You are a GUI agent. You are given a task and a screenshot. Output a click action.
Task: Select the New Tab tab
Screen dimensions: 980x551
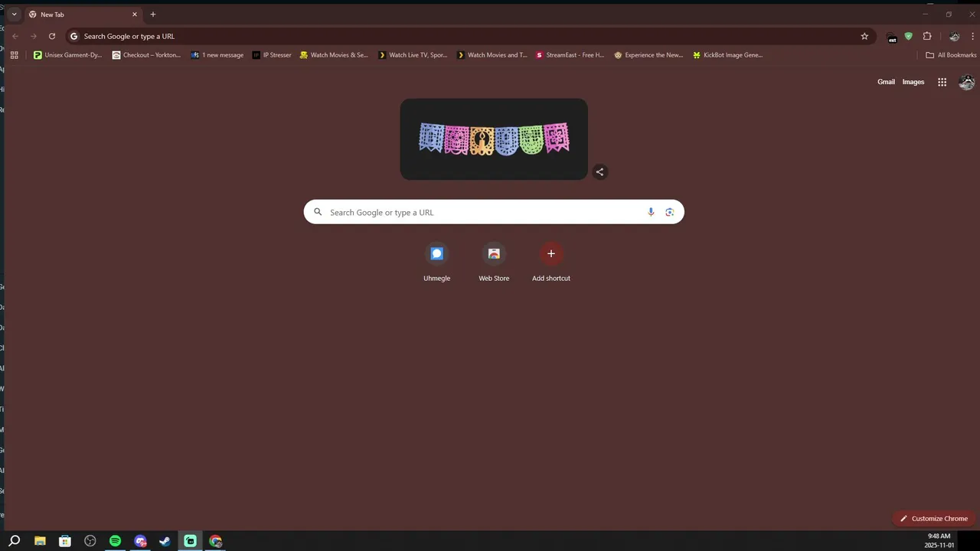click(84, 15)
